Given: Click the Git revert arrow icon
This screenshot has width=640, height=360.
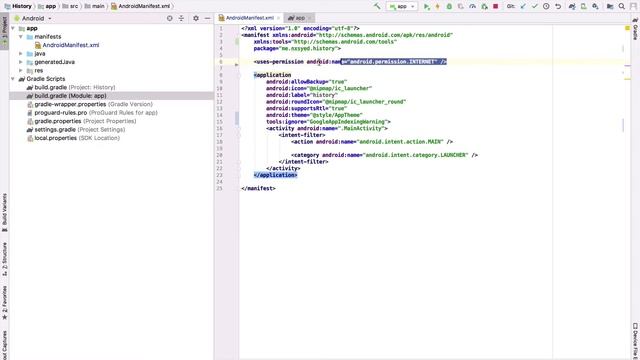Looking at the screenshot, I should pyautogui.click(x=558, y=6).
